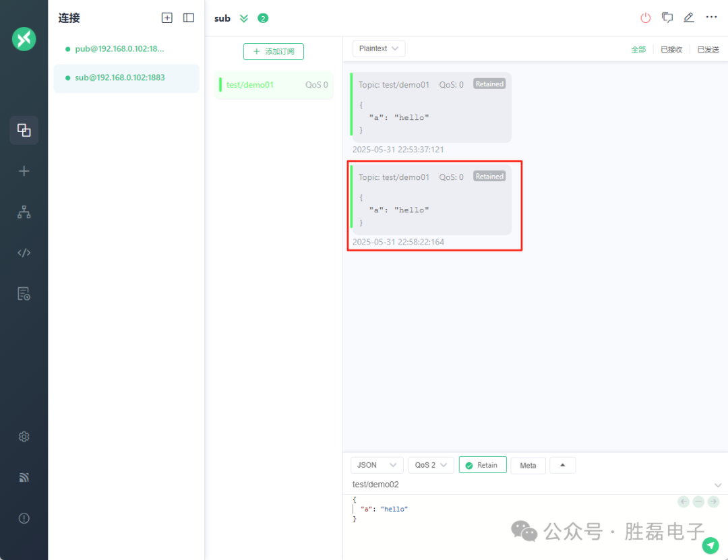Image resolution: width=728 pixels, height=560 pixels.
Task: Open the JSON payload format dropdown
Action: click(377, 465)
